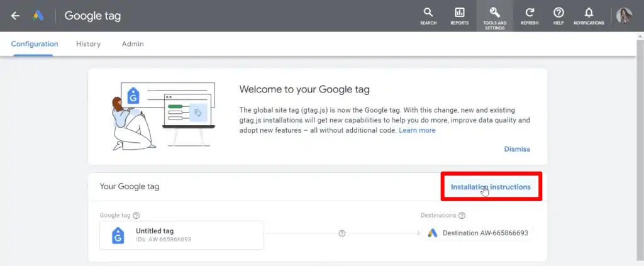Switch to the History tab
This screenshot has width=644, height=266.
click(x=88, y=44)
